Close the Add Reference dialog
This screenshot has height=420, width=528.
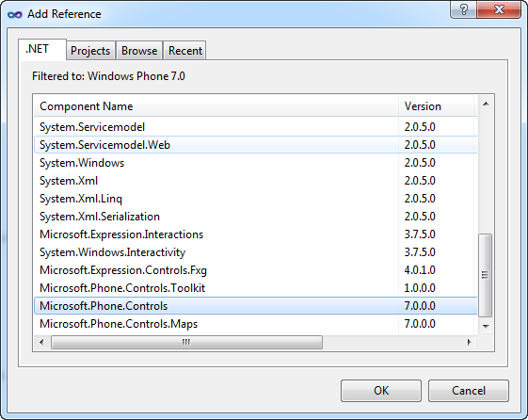[499, 9]
